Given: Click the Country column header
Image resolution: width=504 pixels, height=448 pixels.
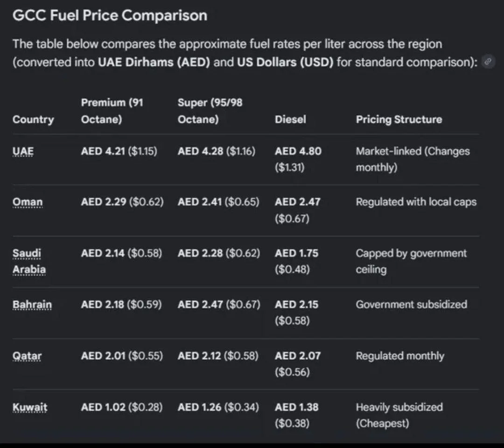Looking at the screenshot, I should (33, 120).
